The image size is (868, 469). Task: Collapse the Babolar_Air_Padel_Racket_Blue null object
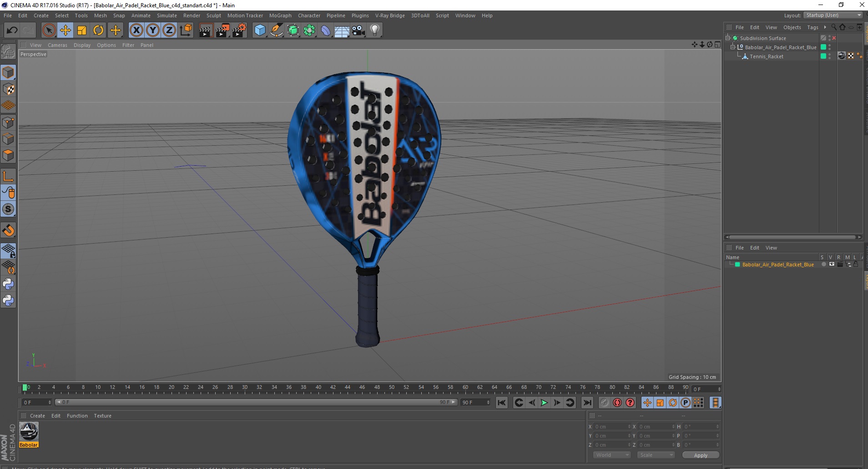pyautogui.click(x=733, y=47)
